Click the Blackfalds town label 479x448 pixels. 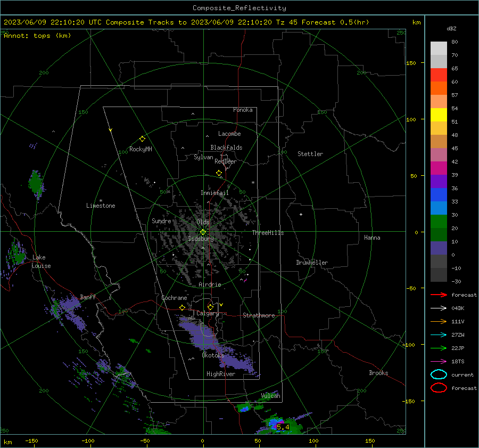tap(226, 148)
